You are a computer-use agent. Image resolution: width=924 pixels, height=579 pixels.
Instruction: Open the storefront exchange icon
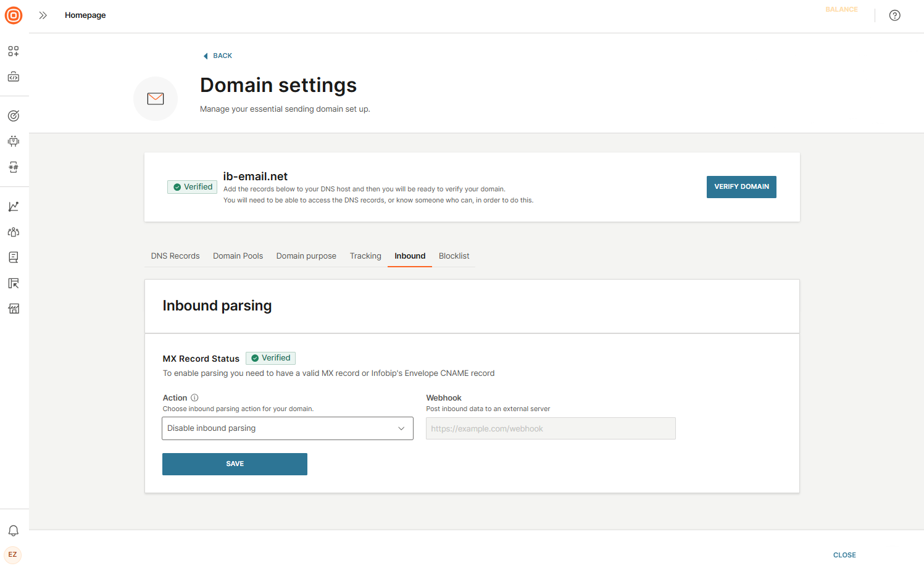[14, 309]
